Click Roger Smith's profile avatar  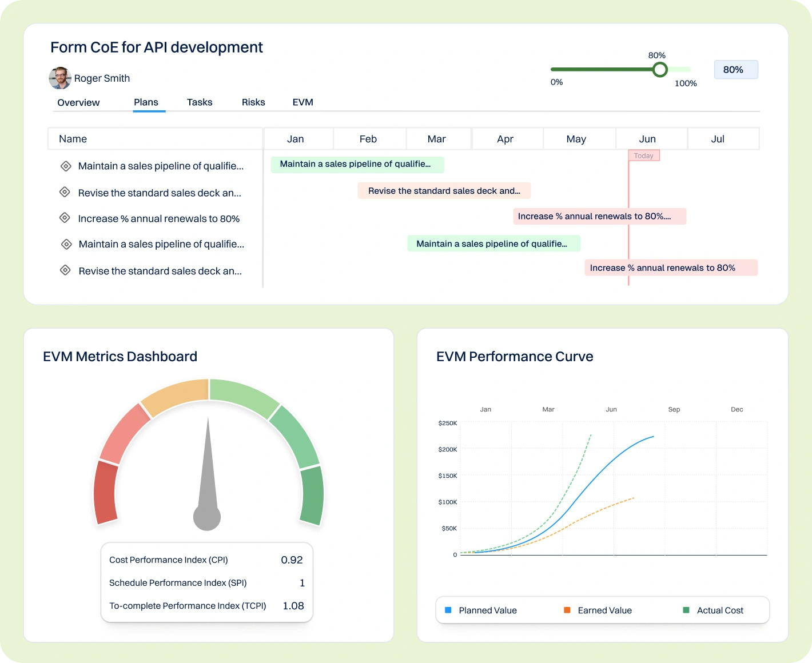coord(59,78)
